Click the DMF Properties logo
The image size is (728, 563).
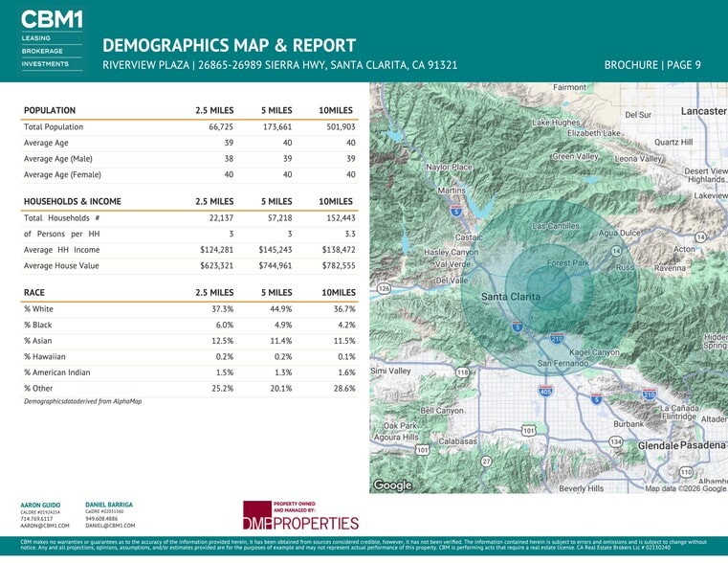pyautogui.click(x=300, y=516)
